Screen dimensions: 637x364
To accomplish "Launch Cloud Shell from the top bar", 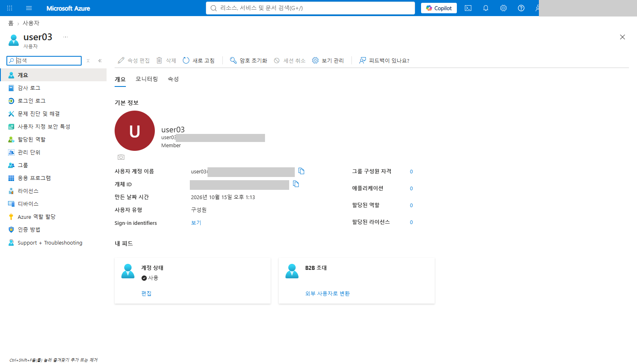I will [468, 8].
